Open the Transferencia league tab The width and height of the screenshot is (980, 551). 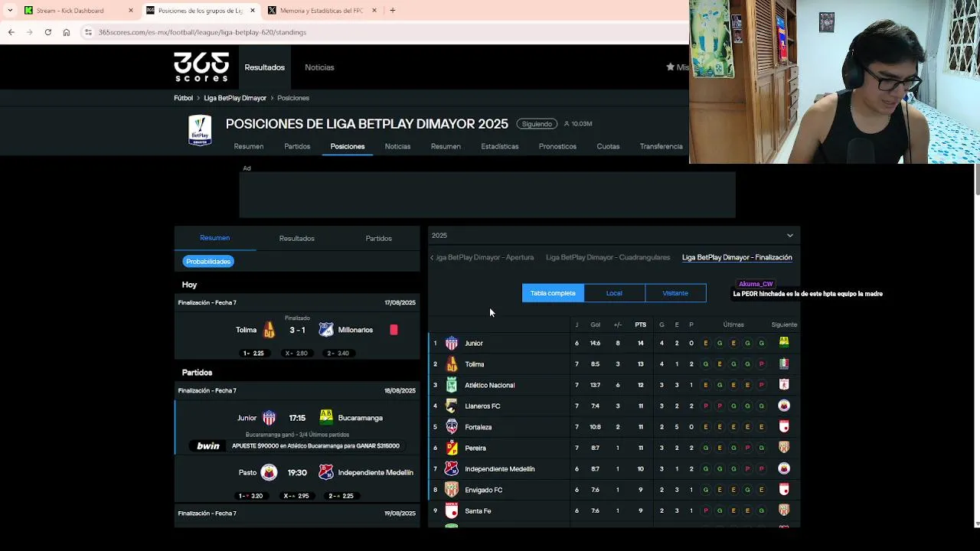tap(661, 146)
